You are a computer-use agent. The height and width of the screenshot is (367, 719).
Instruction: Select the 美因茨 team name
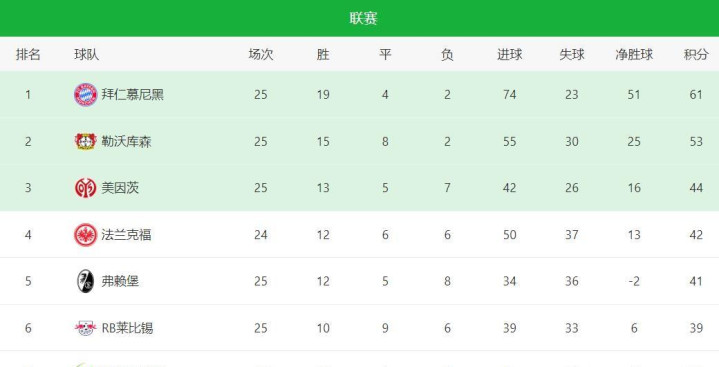click(x=120, y=188)
